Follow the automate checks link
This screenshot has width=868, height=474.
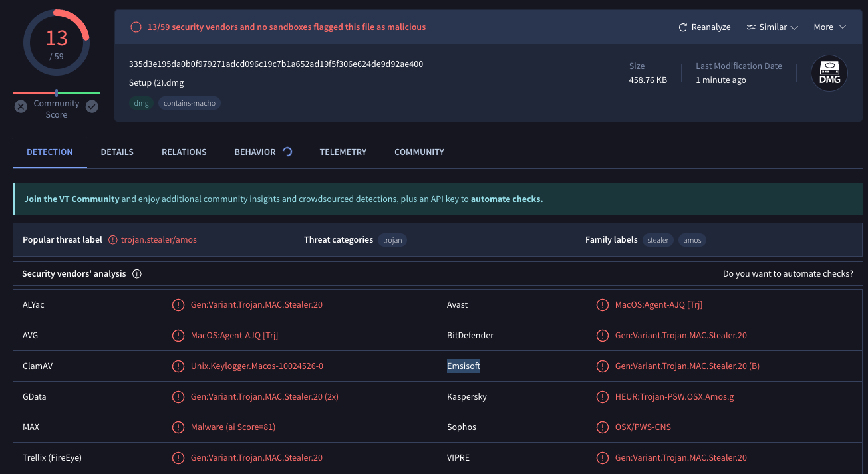pyautogui.click(x=506, y=199)
